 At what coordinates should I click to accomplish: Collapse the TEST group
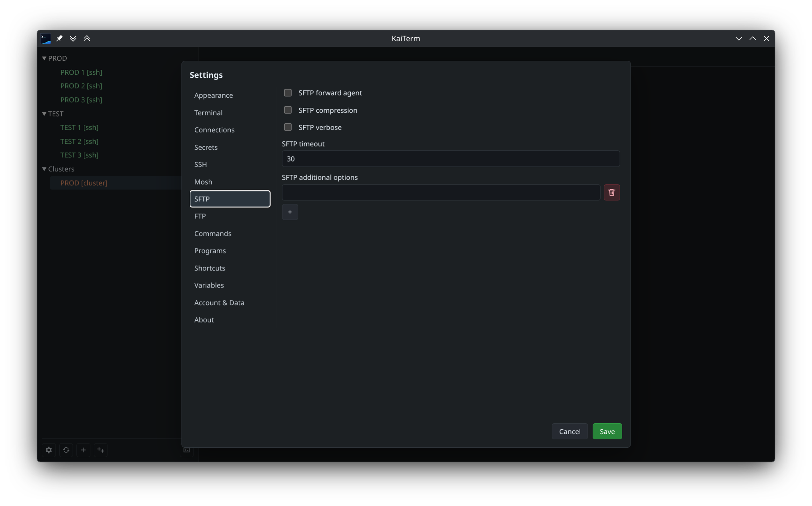44,114
